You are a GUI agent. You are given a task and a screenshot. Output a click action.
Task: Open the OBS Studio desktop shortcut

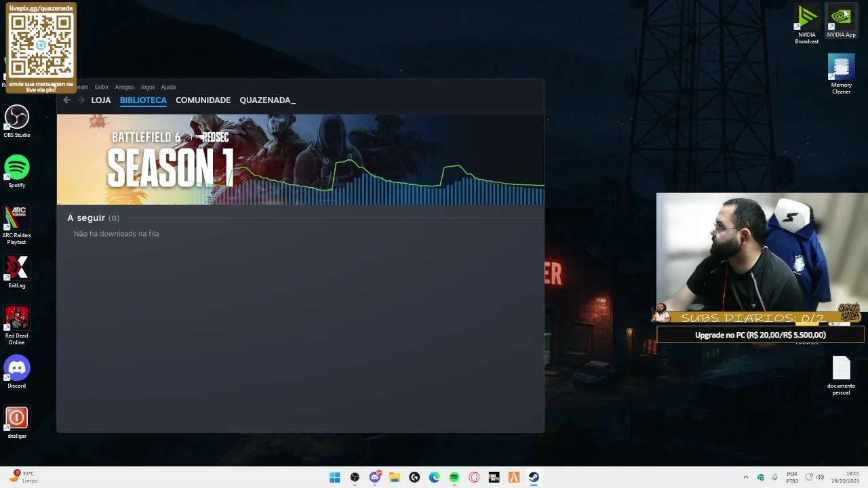tap(17, 121)
